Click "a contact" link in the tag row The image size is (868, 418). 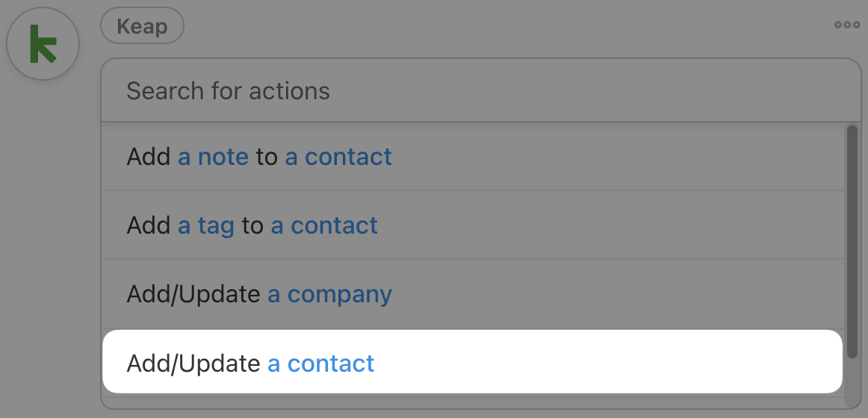pos(324,225)
